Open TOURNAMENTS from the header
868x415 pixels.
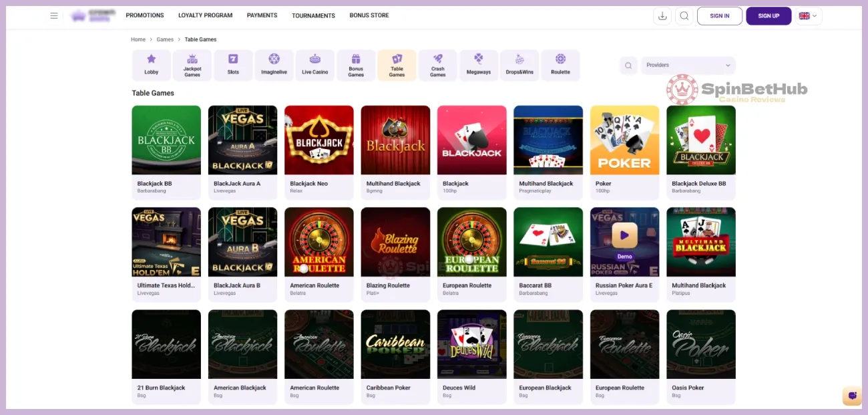coord(313,15)
